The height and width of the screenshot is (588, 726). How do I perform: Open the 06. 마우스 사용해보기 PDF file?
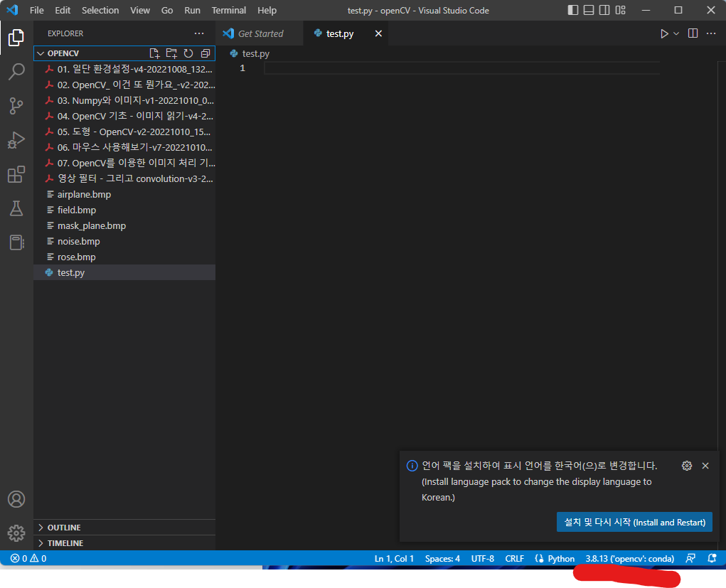click(x=124, y=147)
